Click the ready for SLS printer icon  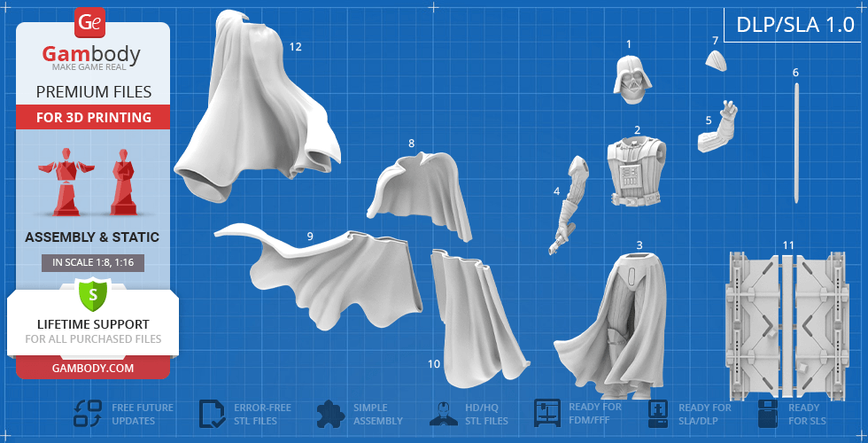[769, 414]
